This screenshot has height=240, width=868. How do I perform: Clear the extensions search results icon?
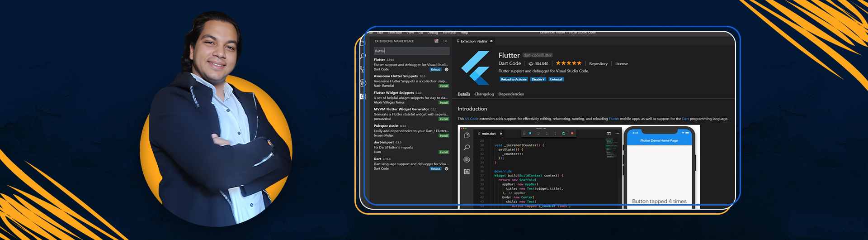(x=436, y=41)
